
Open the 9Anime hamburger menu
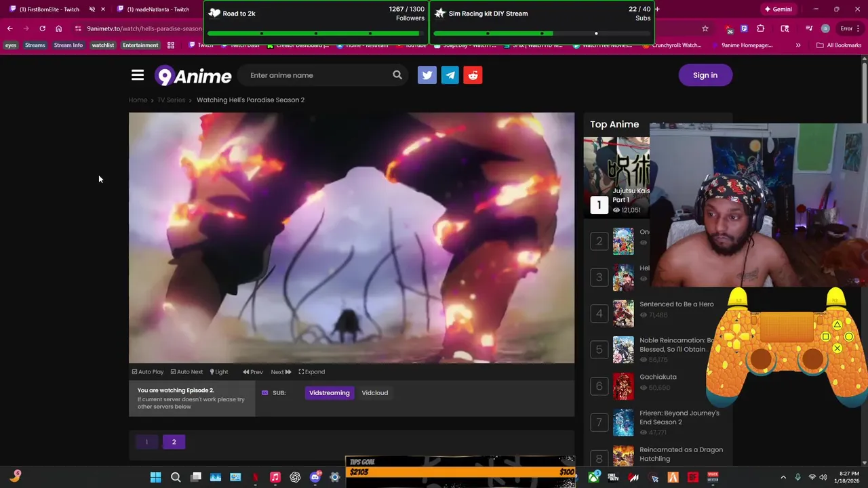point(138,75)
